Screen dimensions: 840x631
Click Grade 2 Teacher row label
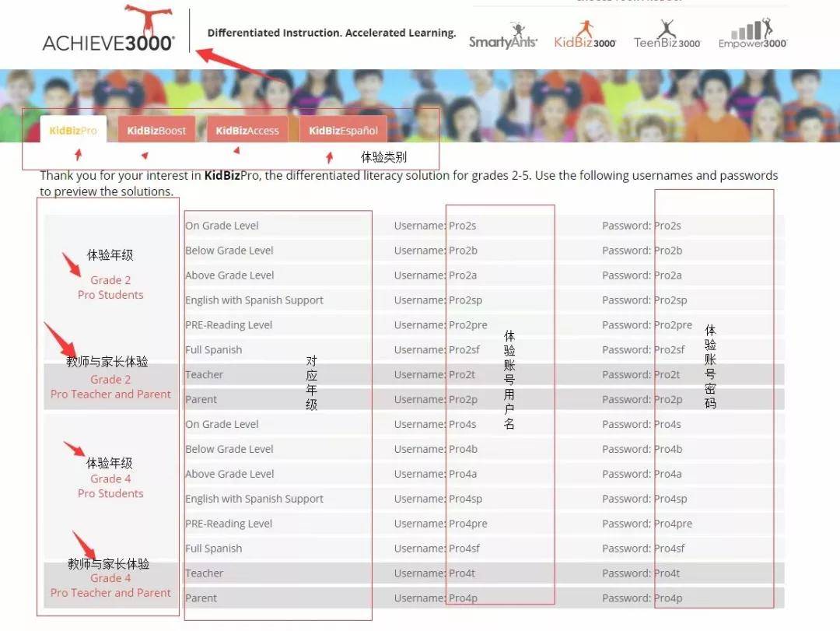click(x=204, y=374)
